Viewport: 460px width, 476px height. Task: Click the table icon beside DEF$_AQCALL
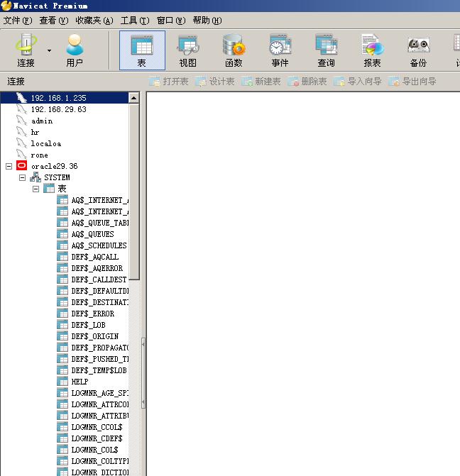pos(62,257)
